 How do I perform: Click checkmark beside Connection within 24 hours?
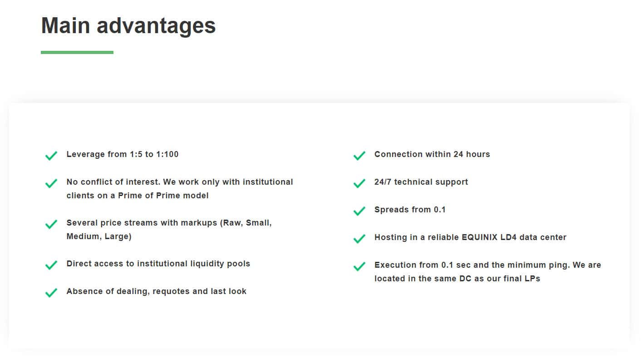[x=359, y=156]
